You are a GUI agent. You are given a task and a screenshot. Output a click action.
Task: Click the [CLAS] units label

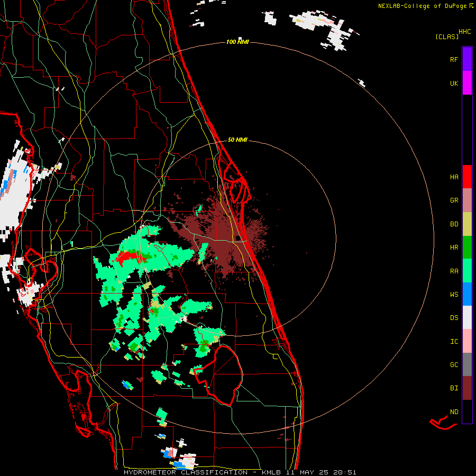click(447, 36)
